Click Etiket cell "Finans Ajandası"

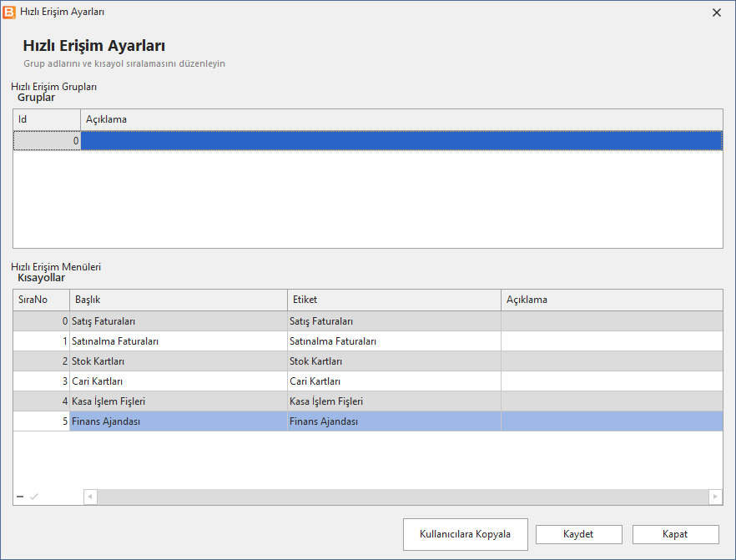click(394, 421)
